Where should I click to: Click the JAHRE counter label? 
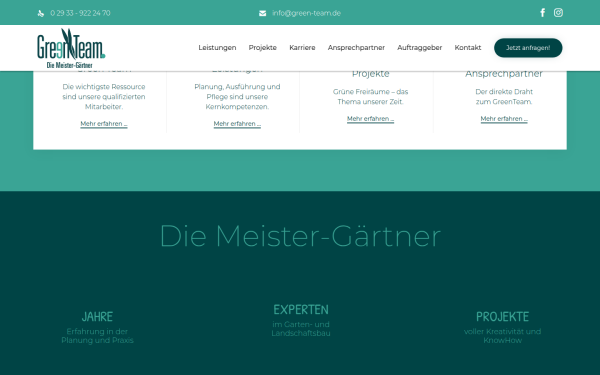[97, 317]
